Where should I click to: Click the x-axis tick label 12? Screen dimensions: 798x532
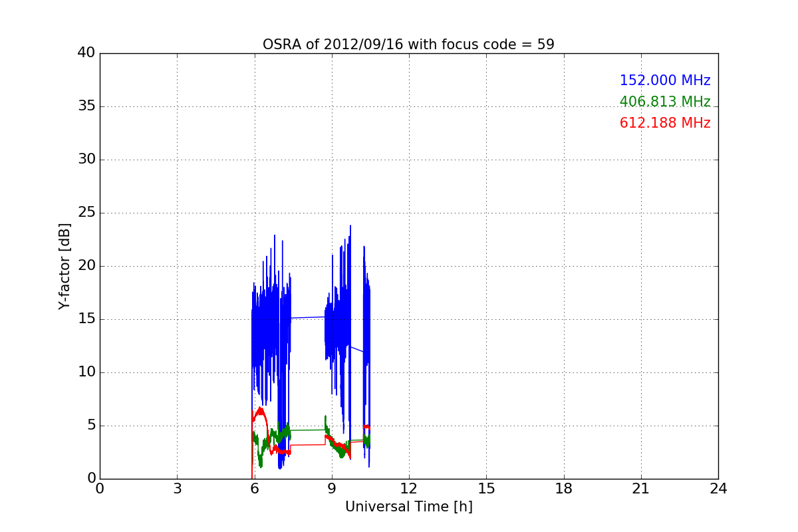pyautogui.click(x=409, y=489)
